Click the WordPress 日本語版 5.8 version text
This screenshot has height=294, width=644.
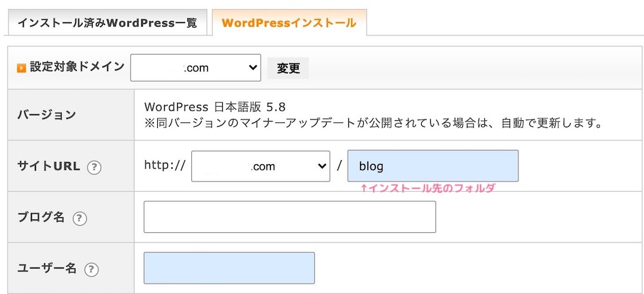[215, 107]
